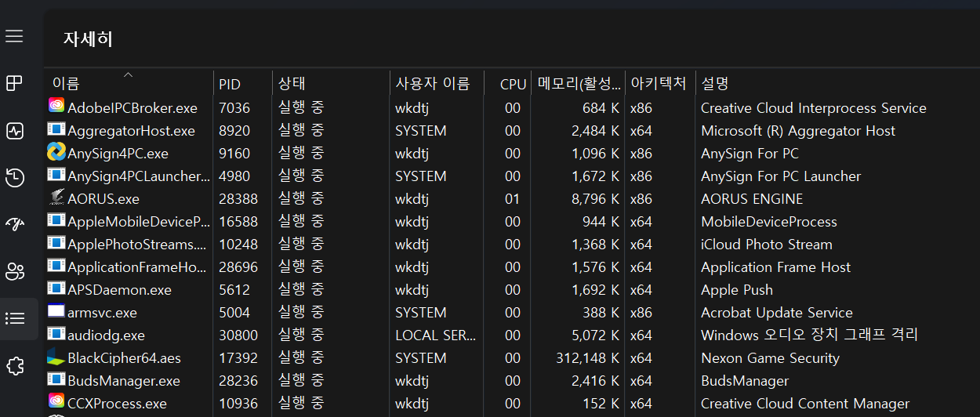Screen dimensions: 980x417
Task: Click the Apple Push description
Action: [x=737, y=290]
